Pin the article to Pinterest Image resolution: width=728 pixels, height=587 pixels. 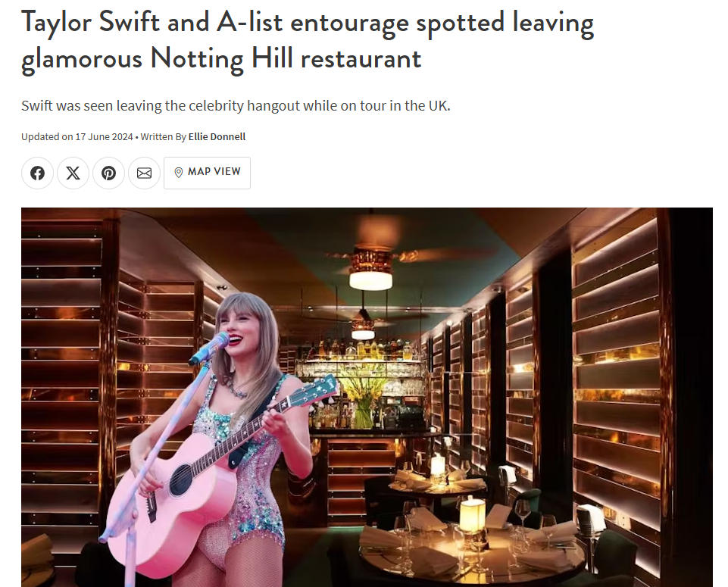tap(108, 173)
